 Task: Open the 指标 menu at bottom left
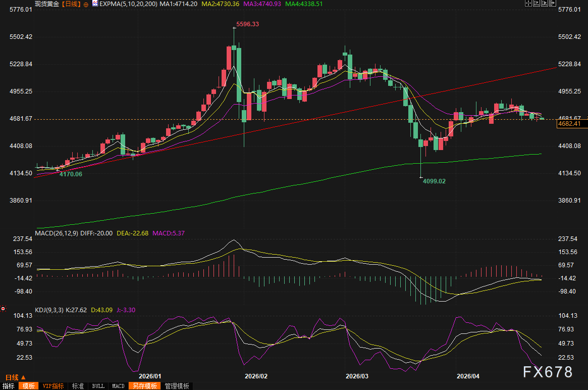tap(9, 385)
